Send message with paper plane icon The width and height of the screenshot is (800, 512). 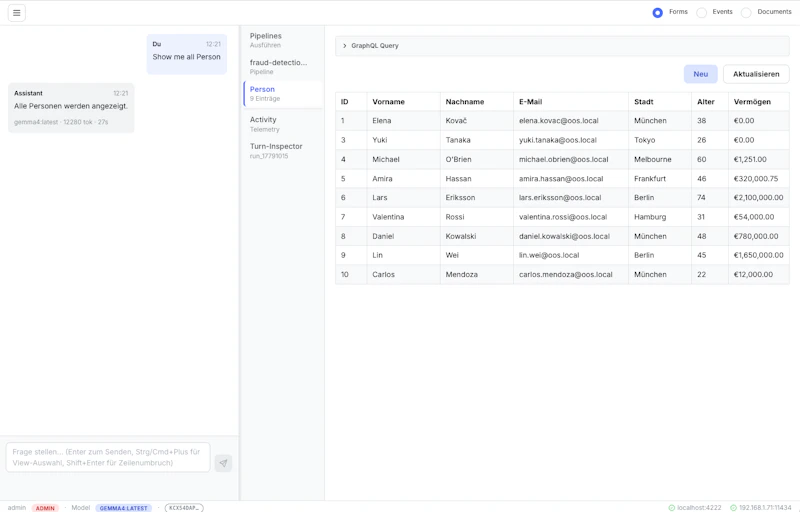pos(223,463)
